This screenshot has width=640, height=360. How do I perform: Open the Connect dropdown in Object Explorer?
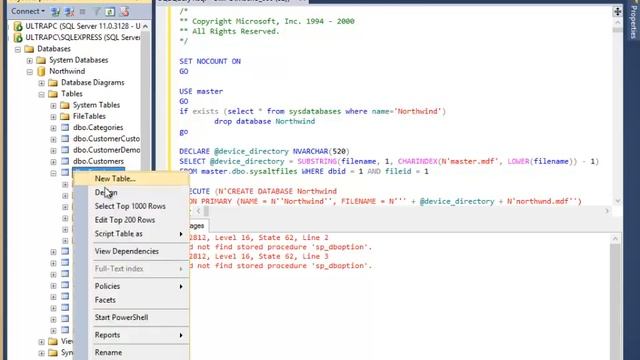coord(28,11)
